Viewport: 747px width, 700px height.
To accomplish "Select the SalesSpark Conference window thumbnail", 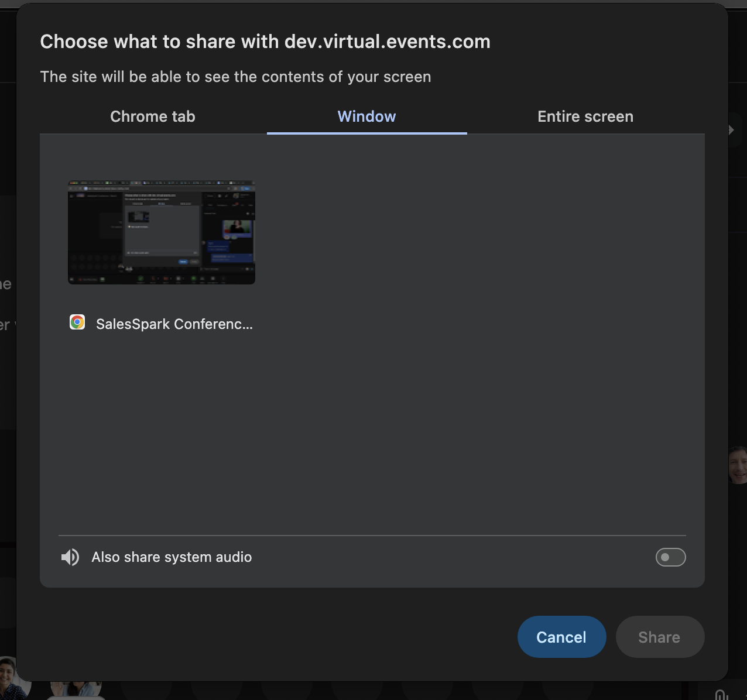I will pyautogui.click(x=162, y=232).
